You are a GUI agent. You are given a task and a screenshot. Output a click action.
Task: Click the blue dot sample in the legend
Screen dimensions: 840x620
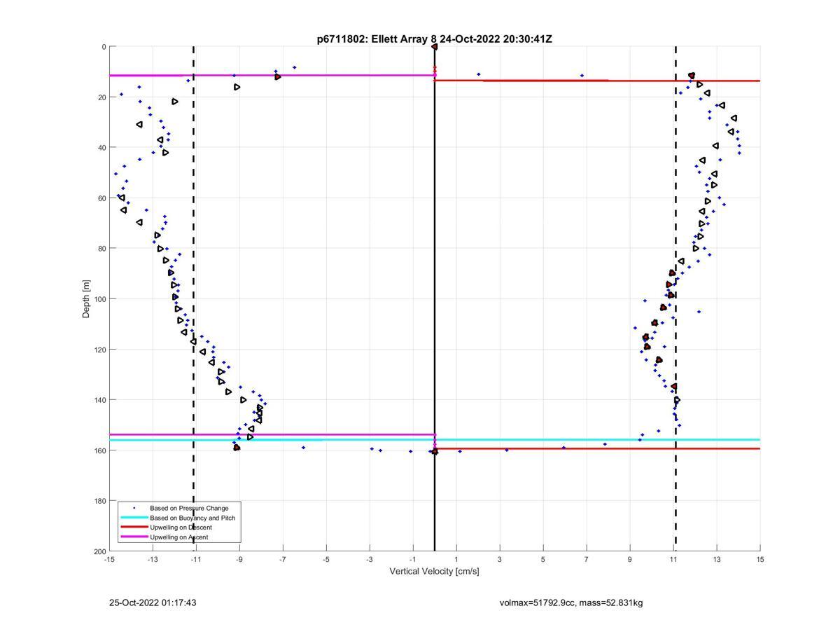(134, 508)
